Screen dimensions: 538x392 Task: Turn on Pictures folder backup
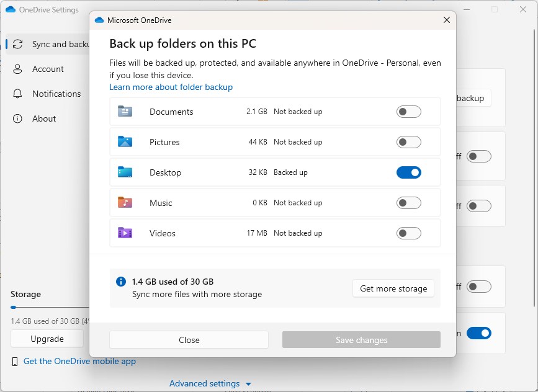click(408, 142)
